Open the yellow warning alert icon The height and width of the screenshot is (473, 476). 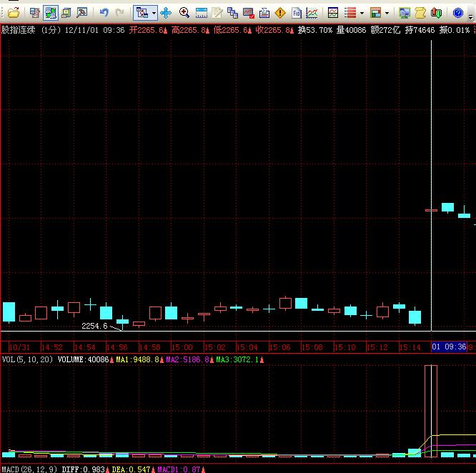coord(280,13)
